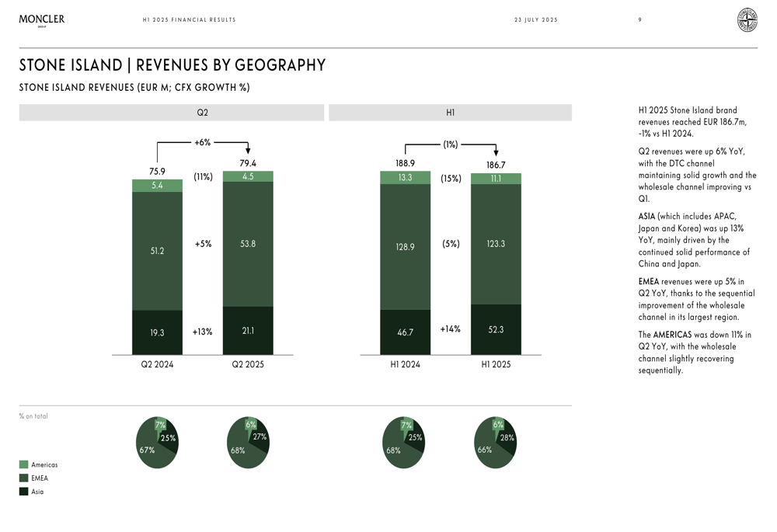Click the '+5%' EMEA Q2 growth label
Screen dimensions: 777x532
pos(203,244)
